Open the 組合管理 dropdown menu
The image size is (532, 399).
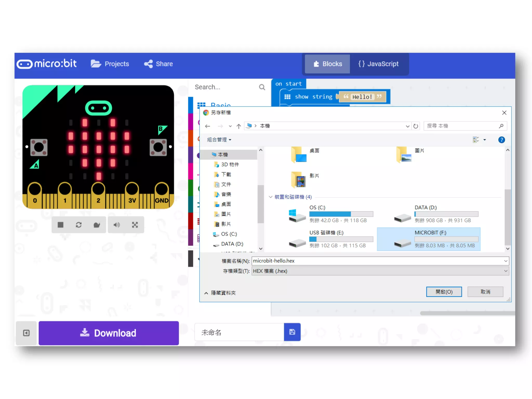(219, 140)
